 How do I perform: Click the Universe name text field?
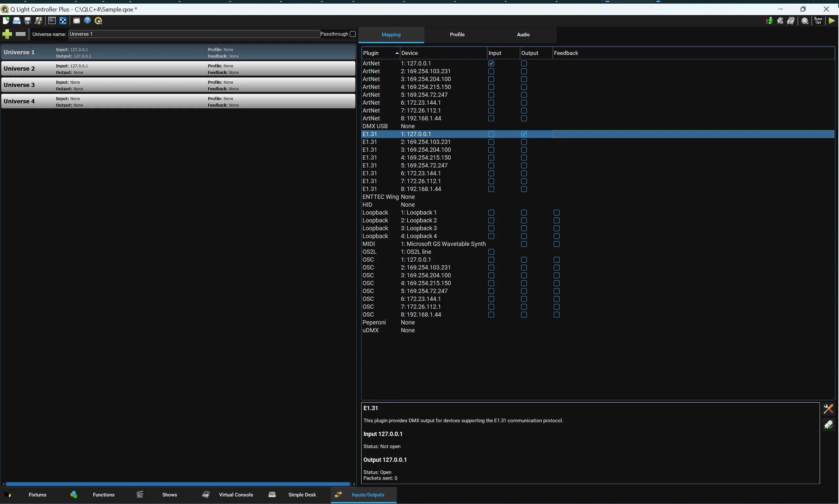194,34
